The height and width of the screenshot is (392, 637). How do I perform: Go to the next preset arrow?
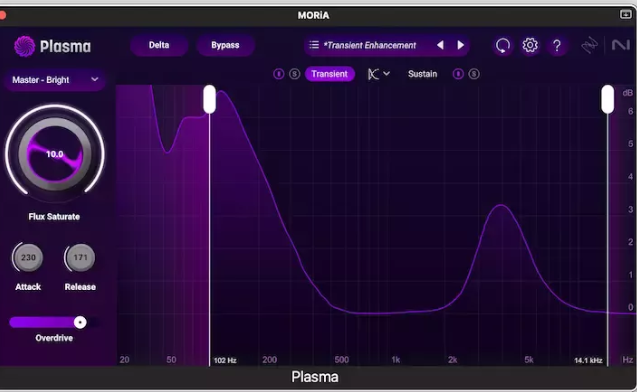tap(461, 45)
